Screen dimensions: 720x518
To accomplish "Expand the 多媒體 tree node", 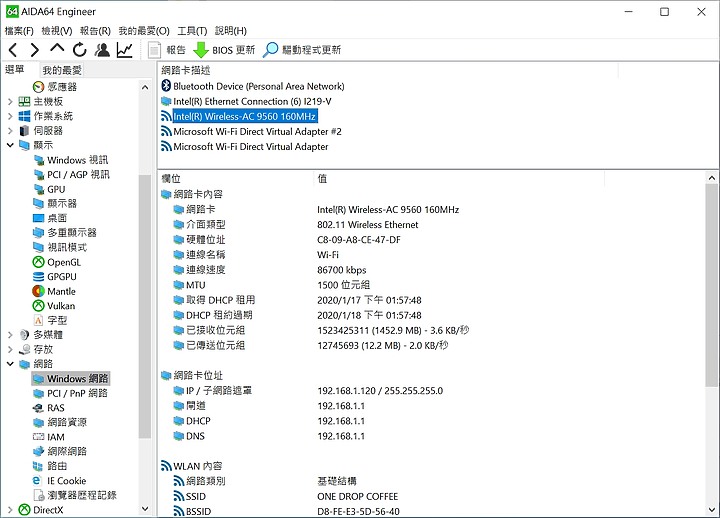I will [10, 335].
